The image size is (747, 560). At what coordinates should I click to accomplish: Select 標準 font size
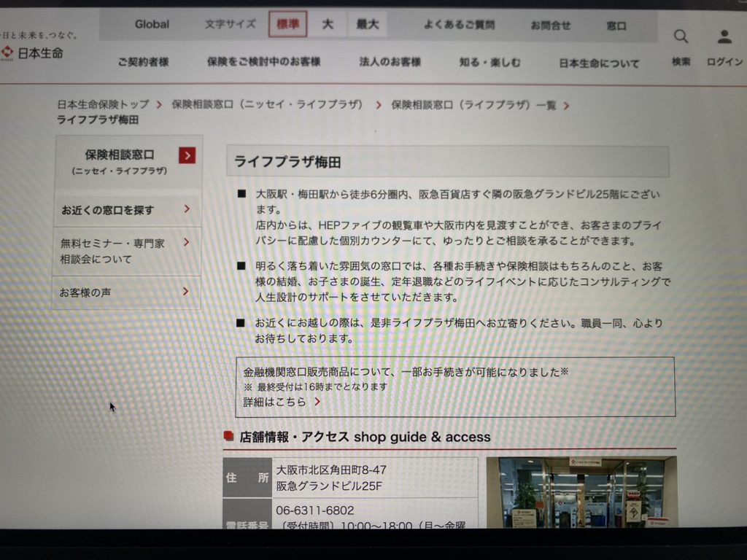[x=287, y=24]
